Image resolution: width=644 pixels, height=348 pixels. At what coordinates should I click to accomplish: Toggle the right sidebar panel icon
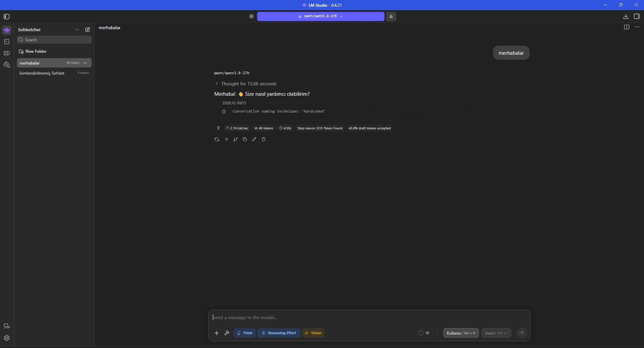point(637,16)
